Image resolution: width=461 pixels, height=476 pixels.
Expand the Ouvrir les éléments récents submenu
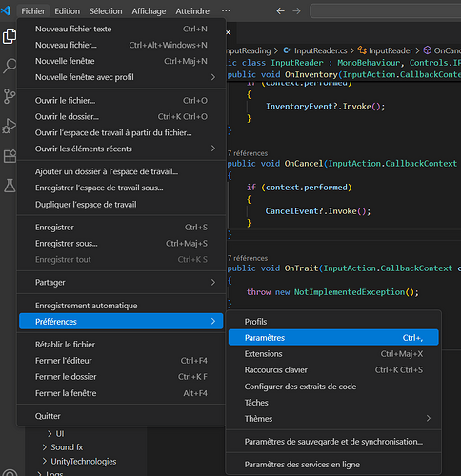(x=121, y=149)
